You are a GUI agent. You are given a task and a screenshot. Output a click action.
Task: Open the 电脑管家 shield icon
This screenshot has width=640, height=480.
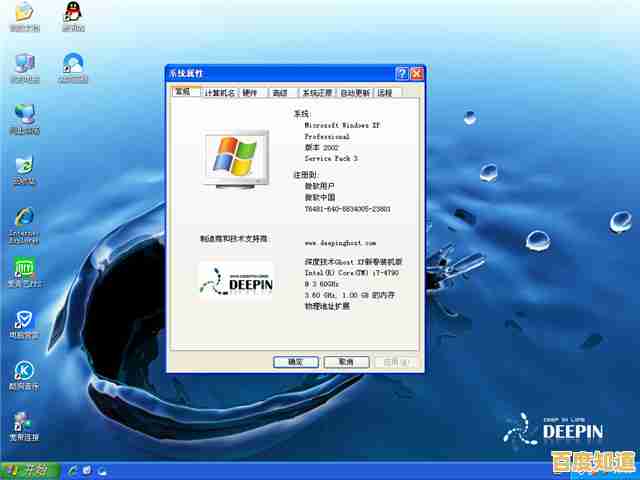pyautogui.click(x=24, y=322)
